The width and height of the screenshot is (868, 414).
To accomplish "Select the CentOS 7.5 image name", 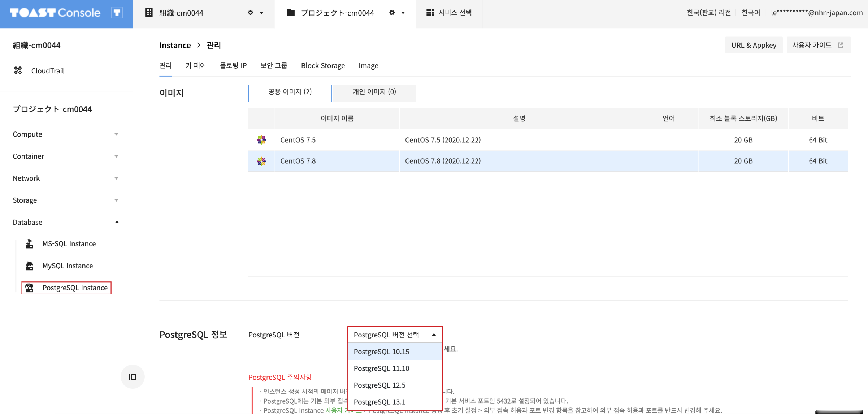I will tap(298, 140).
